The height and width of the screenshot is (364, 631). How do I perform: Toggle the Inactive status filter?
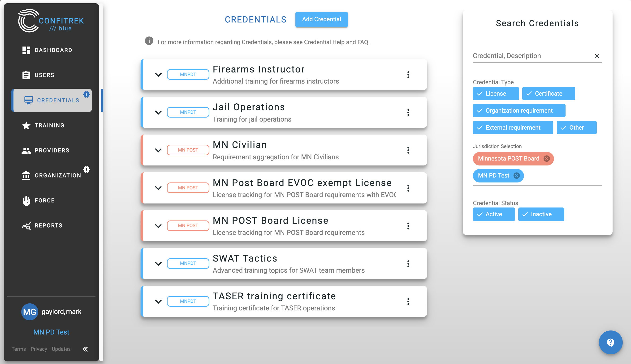[541, 214]
